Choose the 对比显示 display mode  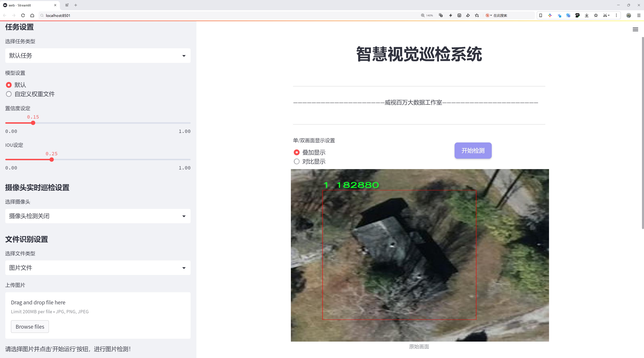point(297,161)
